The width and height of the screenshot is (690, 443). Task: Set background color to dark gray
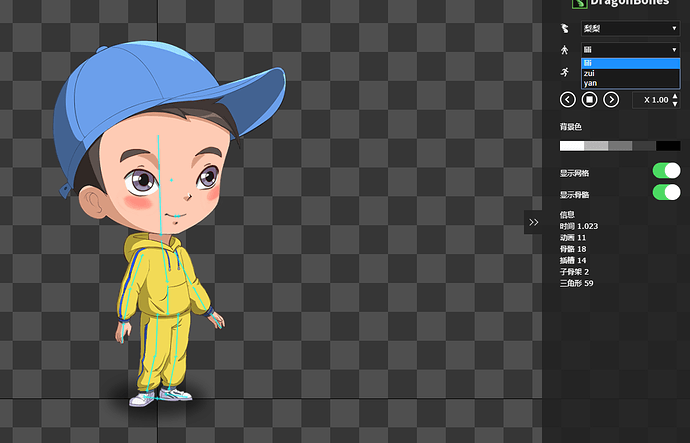(644, 146)
